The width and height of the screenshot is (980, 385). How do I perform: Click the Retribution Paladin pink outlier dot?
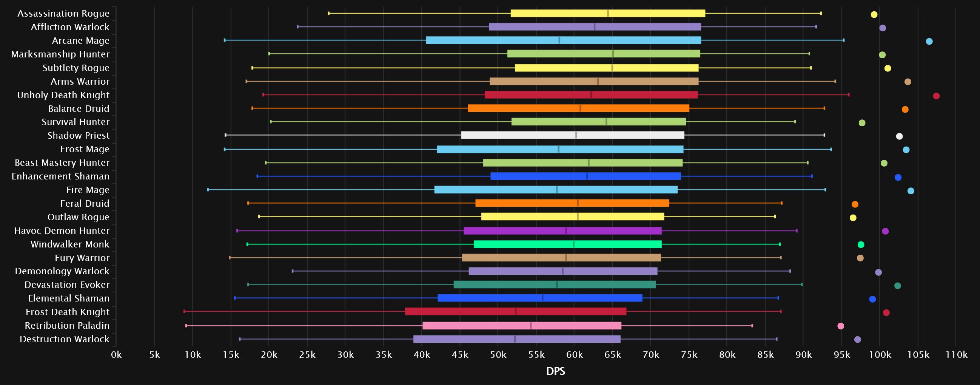[841, 326]
